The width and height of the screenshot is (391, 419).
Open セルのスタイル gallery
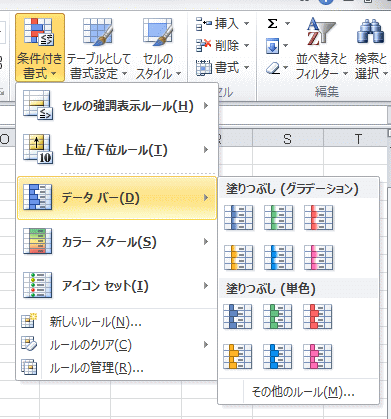point(158,48)
